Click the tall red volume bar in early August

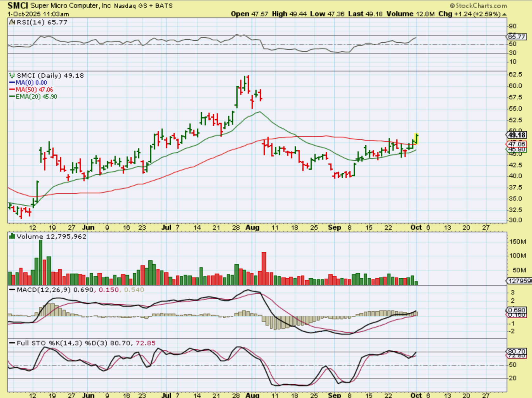point(264,269)
